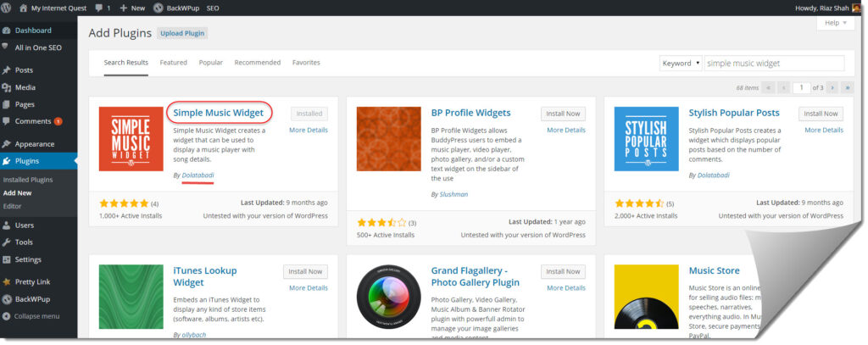Open the Keyword search type dropdown
The image size is (868, 345).
(681, 63)
